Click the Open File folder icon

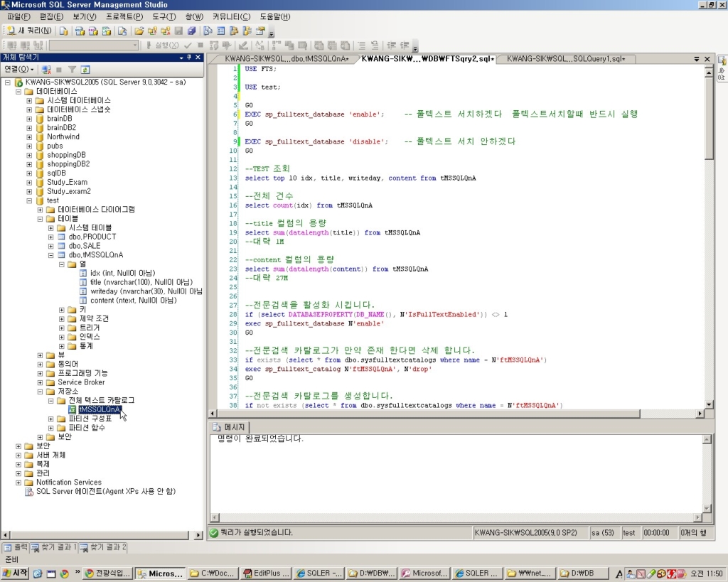(x=139, y=31)
